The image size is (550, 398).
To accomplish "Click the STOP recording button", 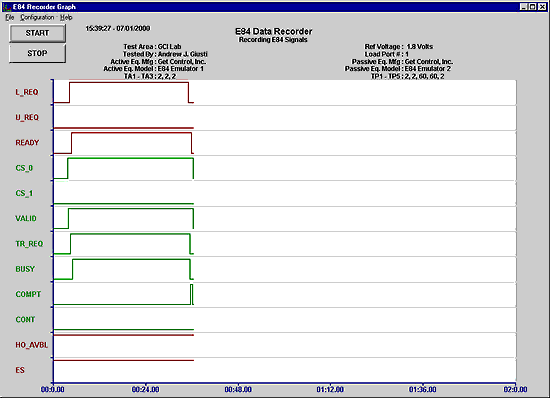I will pos(37,53).
